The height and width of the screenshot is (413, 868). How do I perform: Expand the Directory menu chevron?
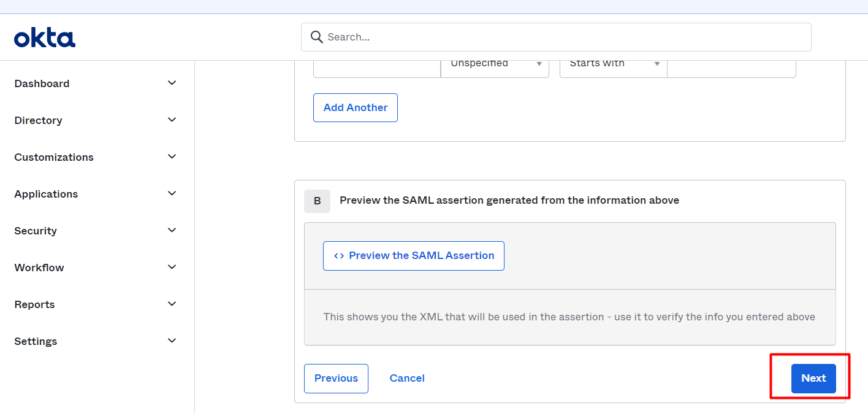tap(172, 120)
